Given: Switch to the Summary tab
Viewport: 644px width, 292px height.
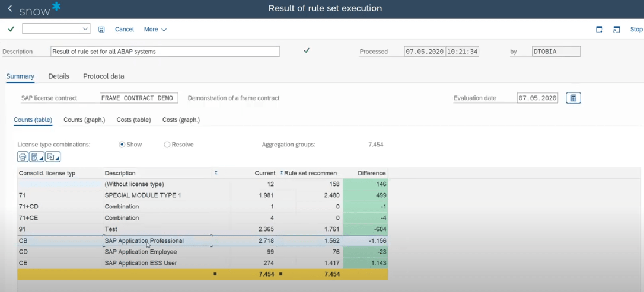Looking at the screenshot, I should (x=20, y=76).
